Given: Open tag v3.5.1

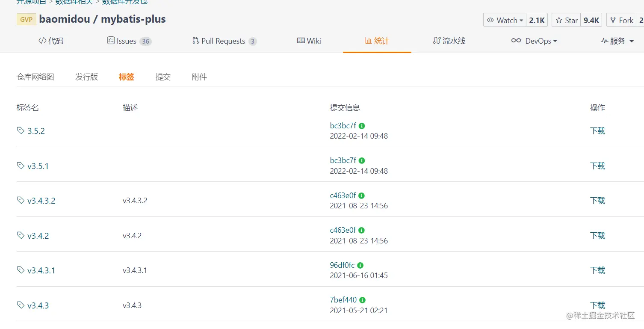Looking at the screenshot, I should pos(38,166).
